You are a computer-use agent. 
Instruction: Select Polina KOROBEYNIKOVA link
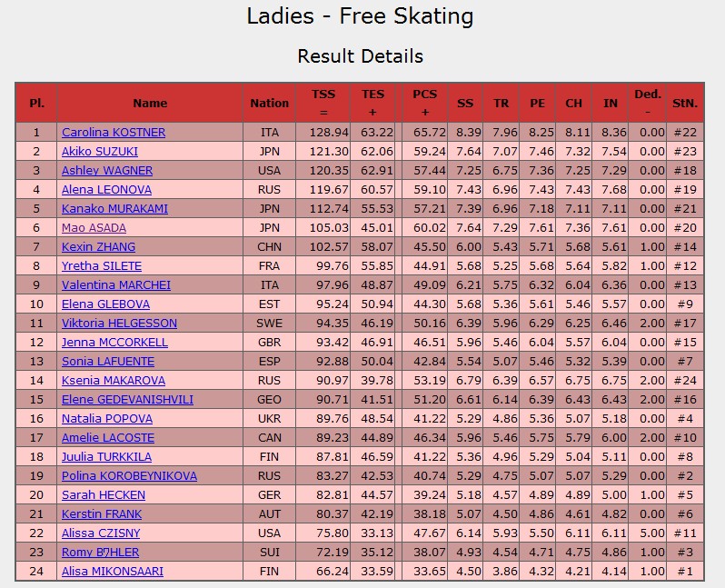(x=129, y=475)
